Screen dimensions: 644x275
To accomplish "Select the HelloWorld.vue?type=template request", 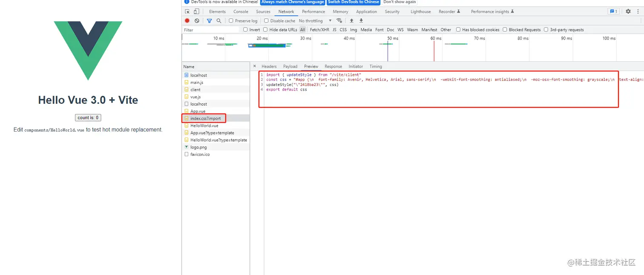I will pyautogui.click(x=216, y=140).
